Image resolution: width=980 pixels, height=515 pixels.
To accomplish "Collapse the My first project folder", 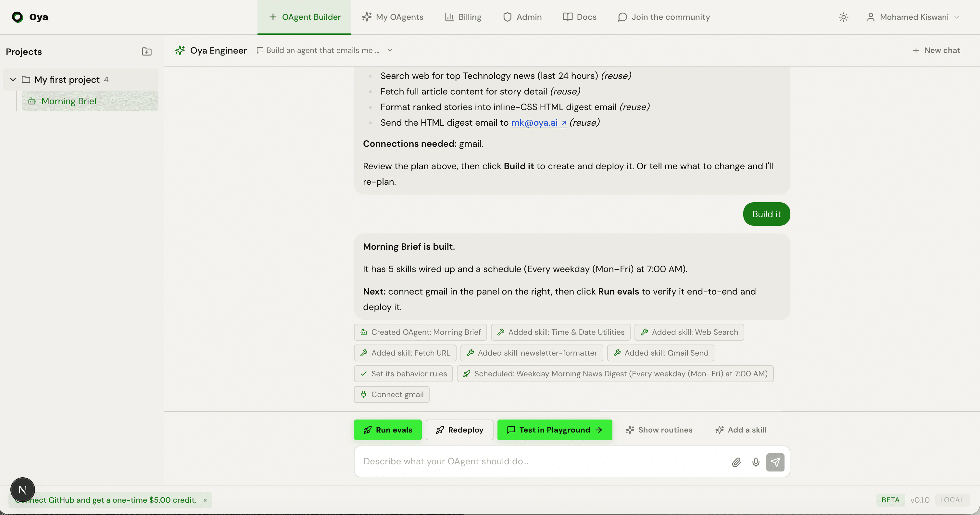I will pyautogui.click(x=13, y=80).
